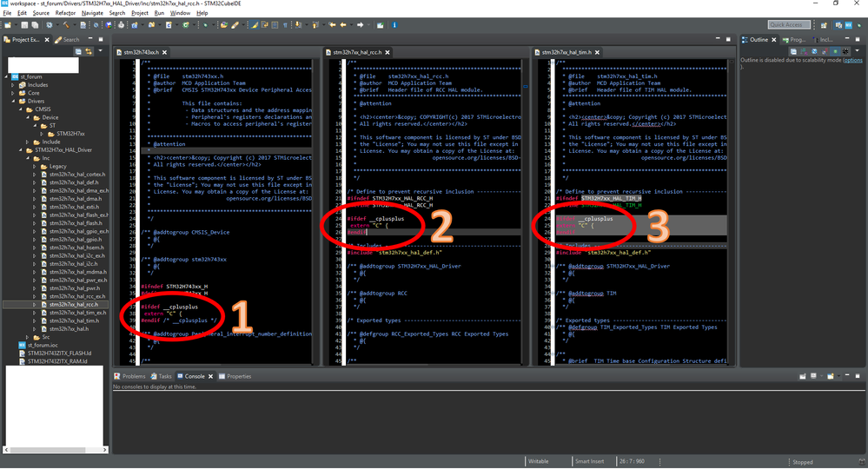Toggle Hide Non-Public Members green dot icon
The height and width of the screenshot is (469, 868).
point(835,51)
